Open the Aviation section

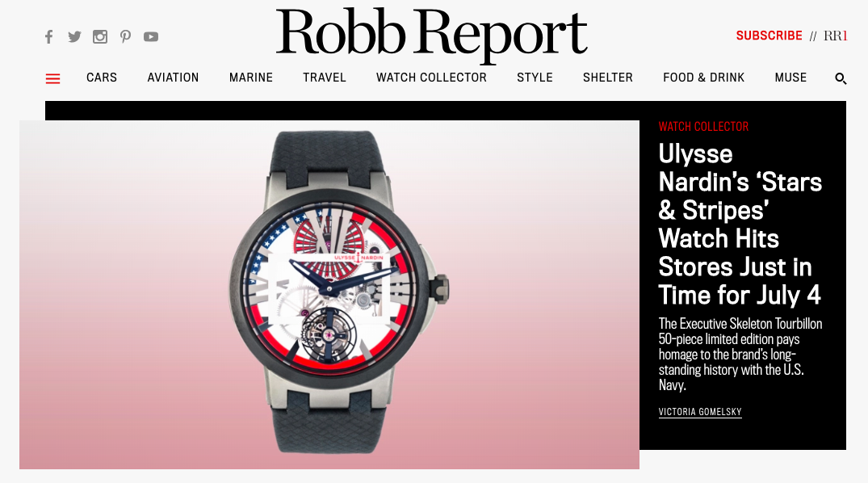point(173,78)
